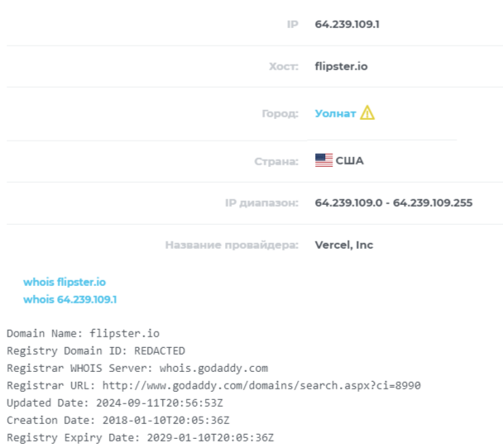Click the Registry Expiry Date line
Screen dimensions: 503x448
(x=140, y=437)
